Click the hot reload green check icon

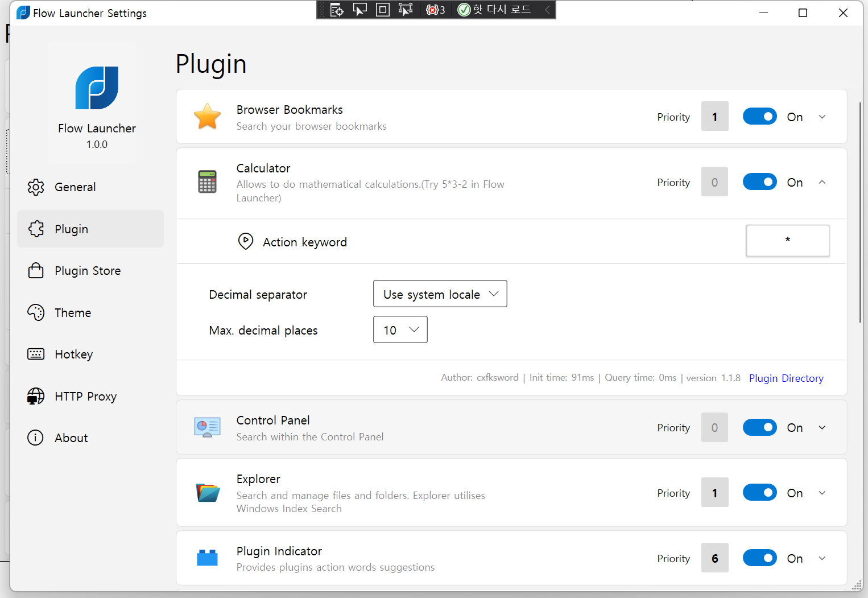coord(464,10)
